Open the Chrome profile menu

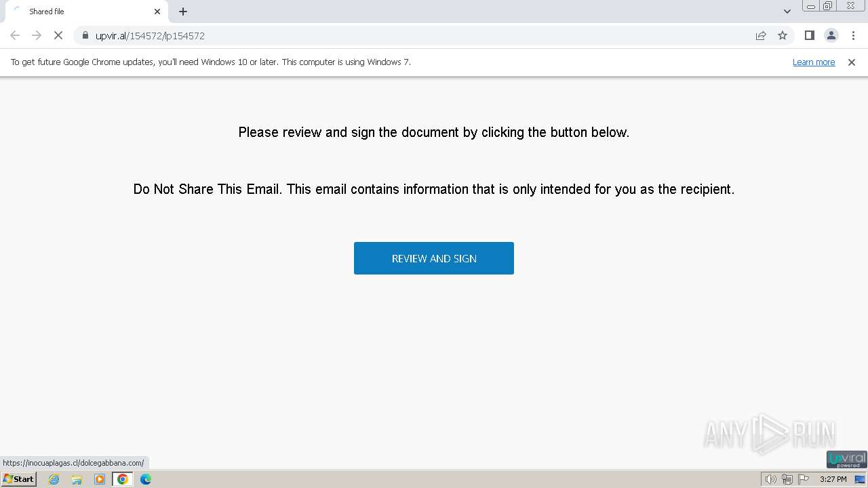pyautogui.click(x=831, y=35)
